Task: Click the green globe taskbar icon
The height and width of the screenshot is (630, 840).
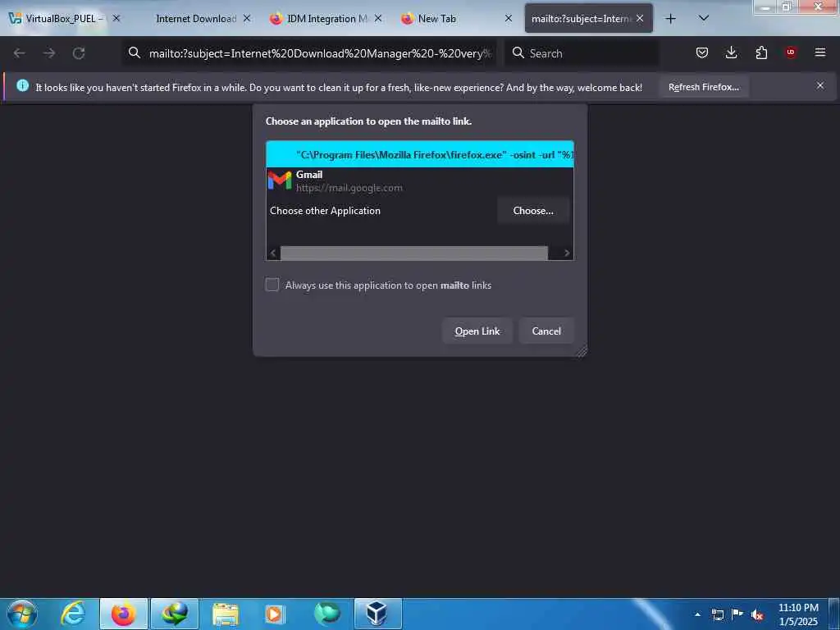Action: pyautogui.click(x=326, y=614)
